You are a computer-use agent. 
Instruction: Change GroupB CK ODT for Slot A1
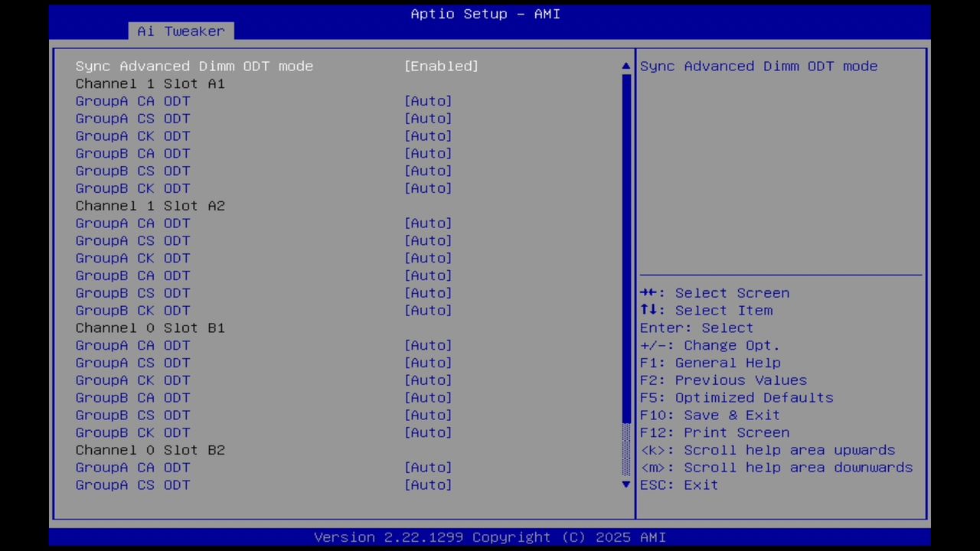click(132, 188)
